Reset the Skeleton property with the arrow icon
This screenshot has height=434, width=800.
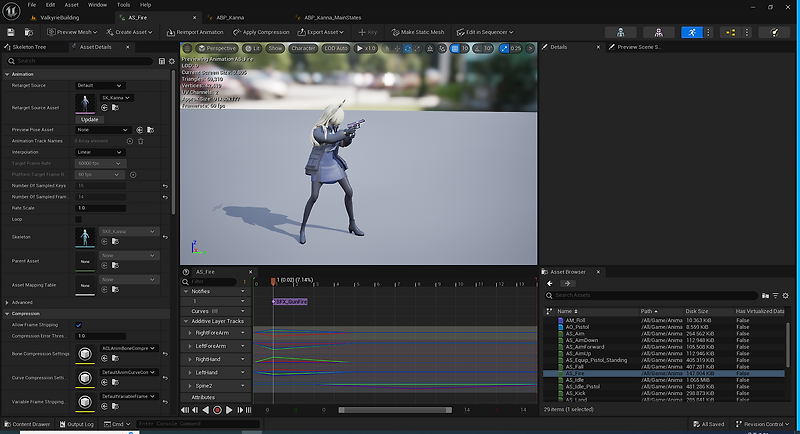click(165, 237)
